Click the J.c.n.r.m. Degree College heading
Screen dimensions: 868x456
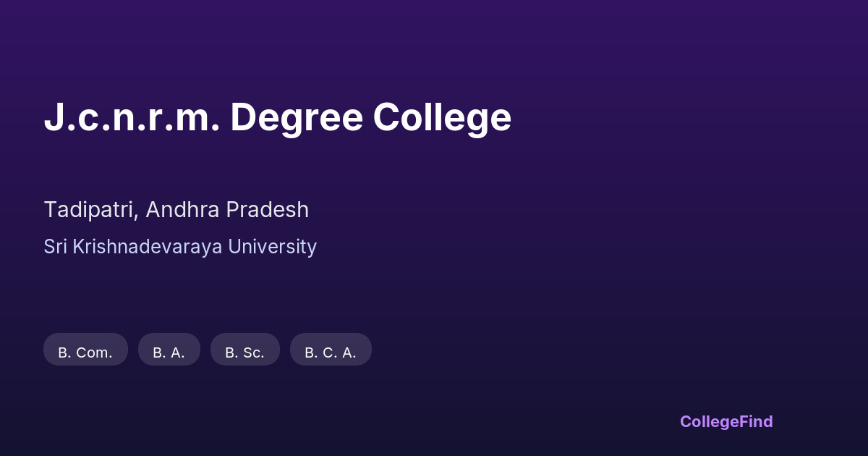[277, 117]
